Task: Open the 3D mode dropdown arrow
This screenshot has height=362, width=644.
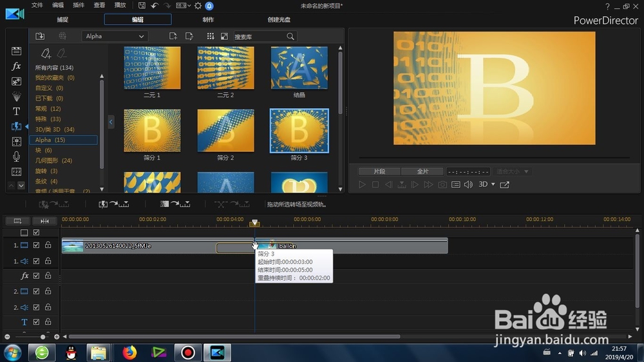Action: tap(493, 184)
